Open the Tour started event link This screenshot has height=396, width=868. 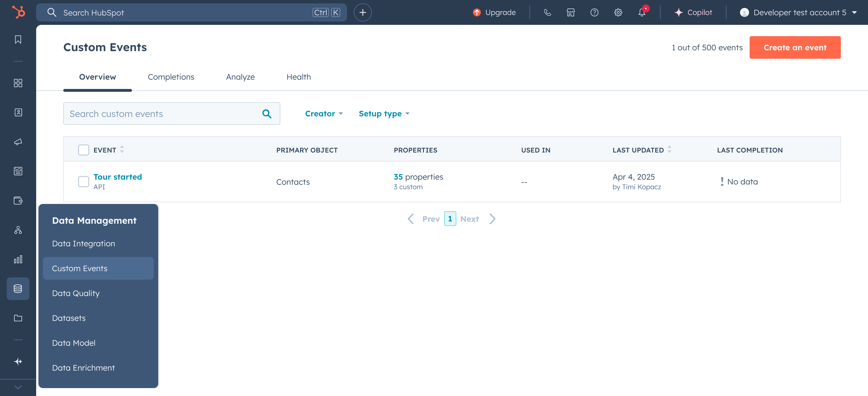[x=118, y=177]
